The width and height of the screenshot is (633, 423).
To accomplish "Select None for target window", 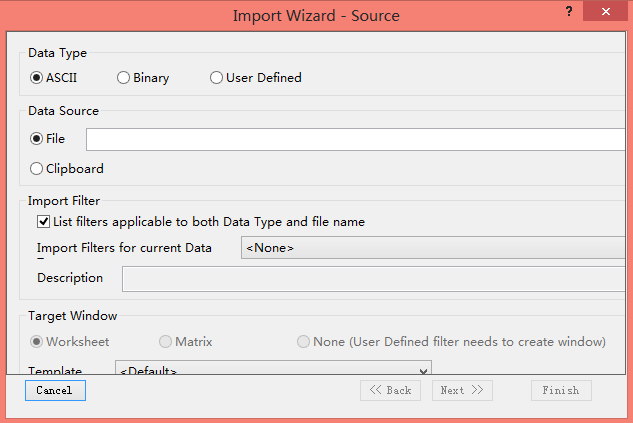I will pyautogui.click(x=304, y=341).
